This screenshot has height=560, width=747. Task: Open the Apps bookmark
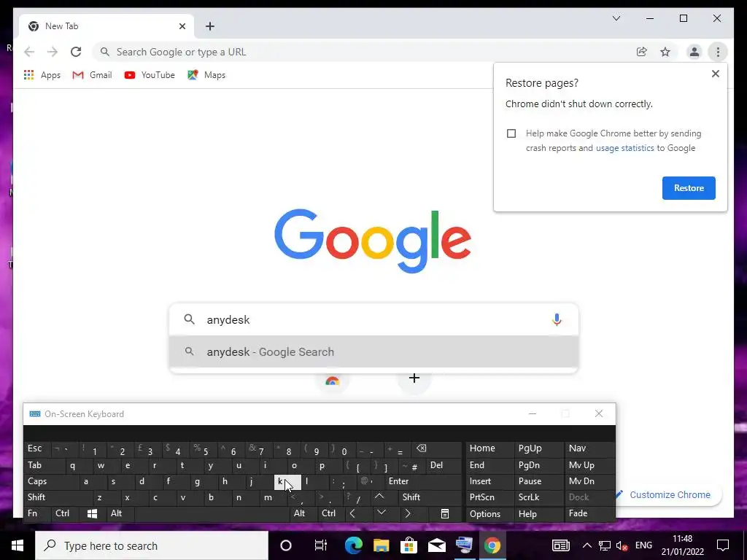click(42, 75)
